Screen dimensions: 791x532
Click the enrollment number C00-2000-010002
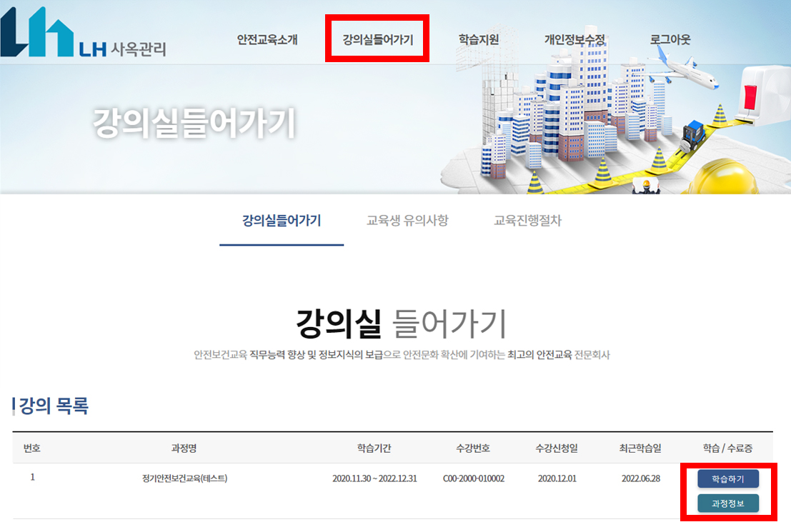coord(474,478)
